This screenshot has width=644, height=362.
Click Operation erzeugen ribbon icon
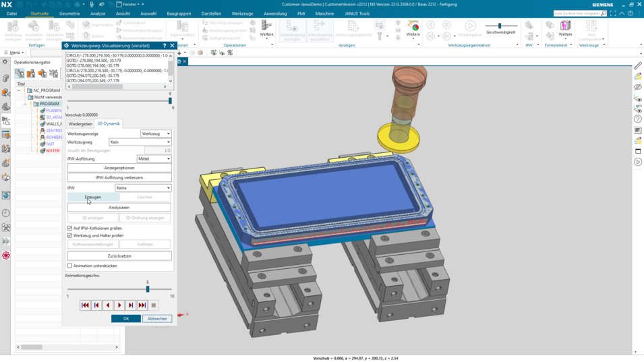click(x=54, y=31)
